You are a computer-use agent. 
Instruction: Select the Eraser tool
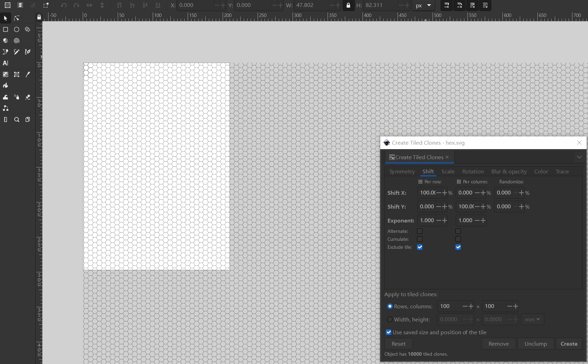tap(28, 97)
